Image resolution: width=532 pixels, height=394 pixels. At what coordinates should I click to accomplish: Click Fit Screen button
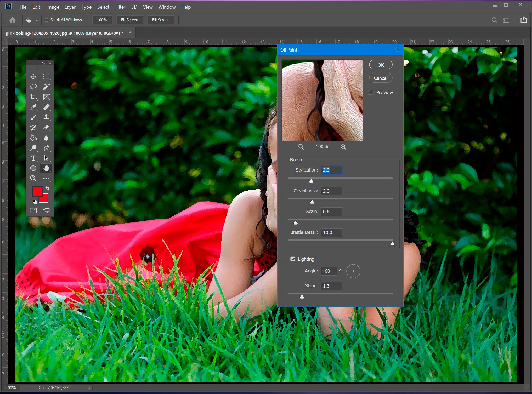pyautogui.click(x=129, y=19)
